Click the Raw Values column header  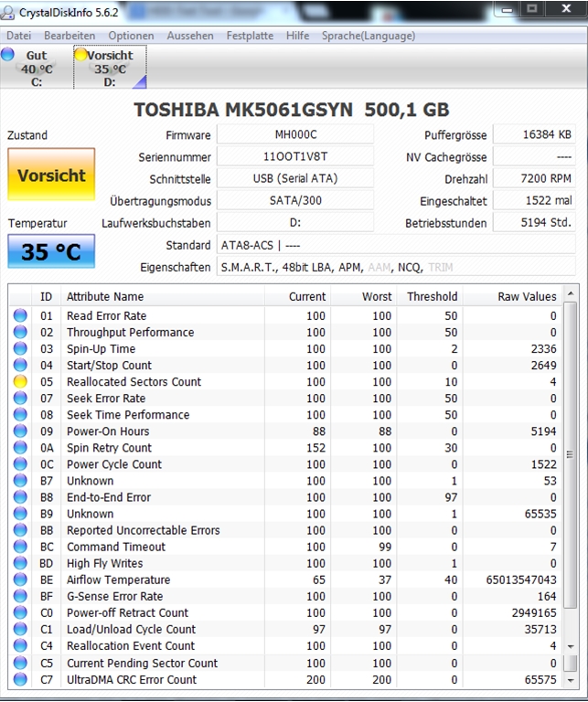pos(512,296)
